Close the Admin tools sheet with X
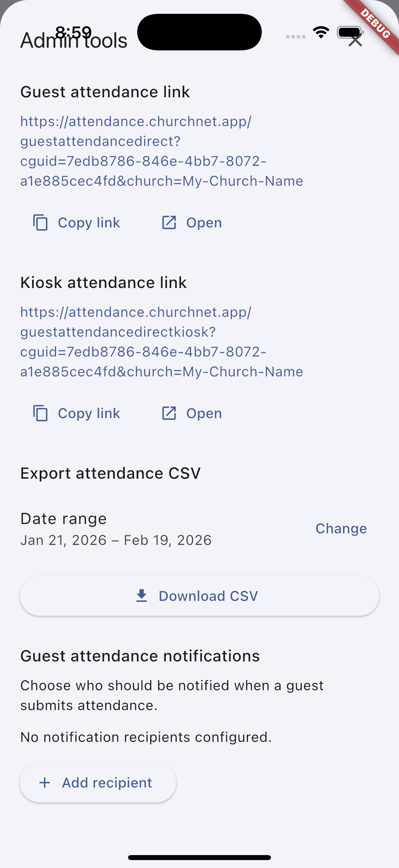 [x=355, y=40]
